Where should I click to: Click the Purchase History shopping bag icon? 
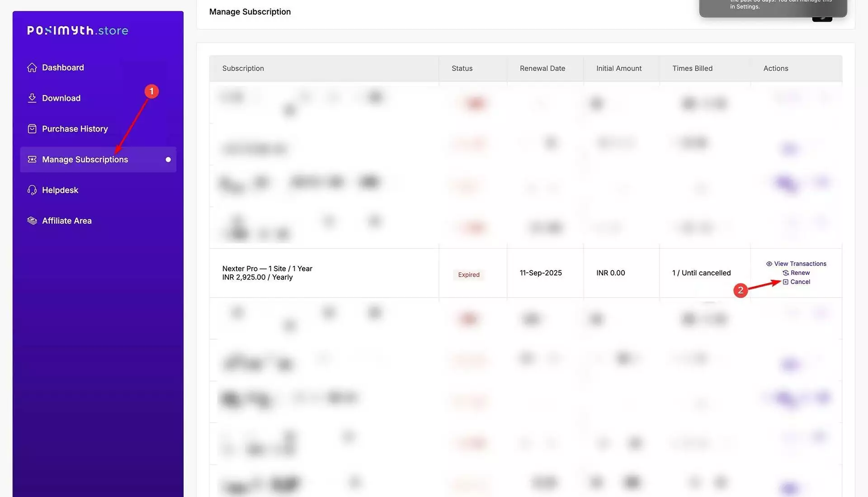pos(32,128)
